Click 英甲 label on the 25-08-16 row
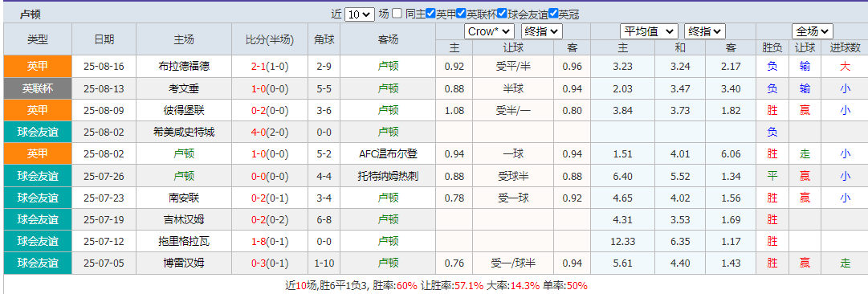The width and height of the screenshot is (868, 294). click(38, 67)
